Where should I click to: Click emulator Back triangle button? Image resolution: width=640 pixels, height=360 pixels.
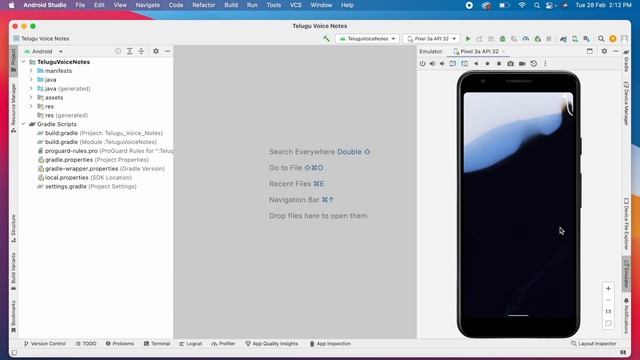coord(476,64)
